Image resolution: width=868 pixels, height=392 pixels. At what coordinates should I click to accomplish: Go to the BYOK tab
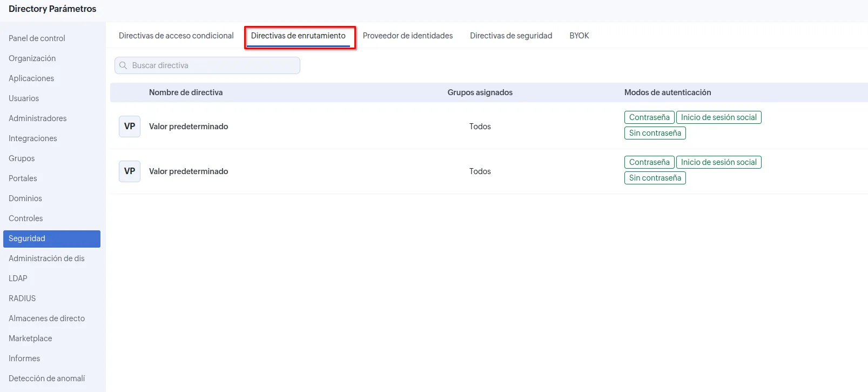(x=579, y=36)
